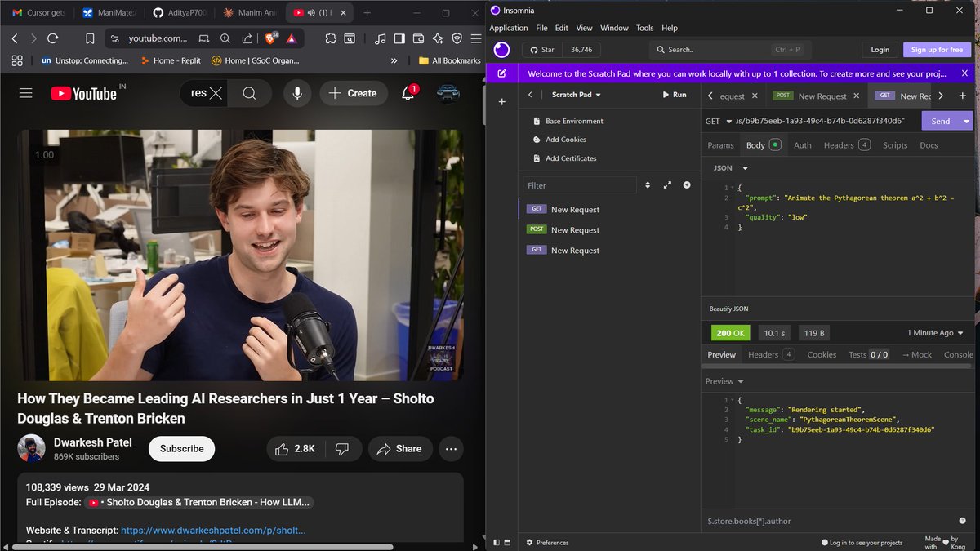980x551 pixels.
Task: Add a new request tab in Insomnia
Action: click(x=963, y=96)
